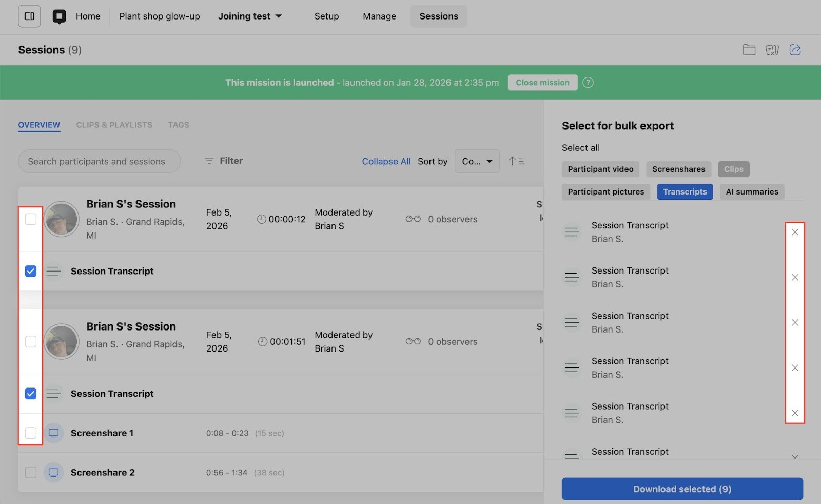821x504 pixels.
Task: Open the mission help question mark icon
Action: 588,83
